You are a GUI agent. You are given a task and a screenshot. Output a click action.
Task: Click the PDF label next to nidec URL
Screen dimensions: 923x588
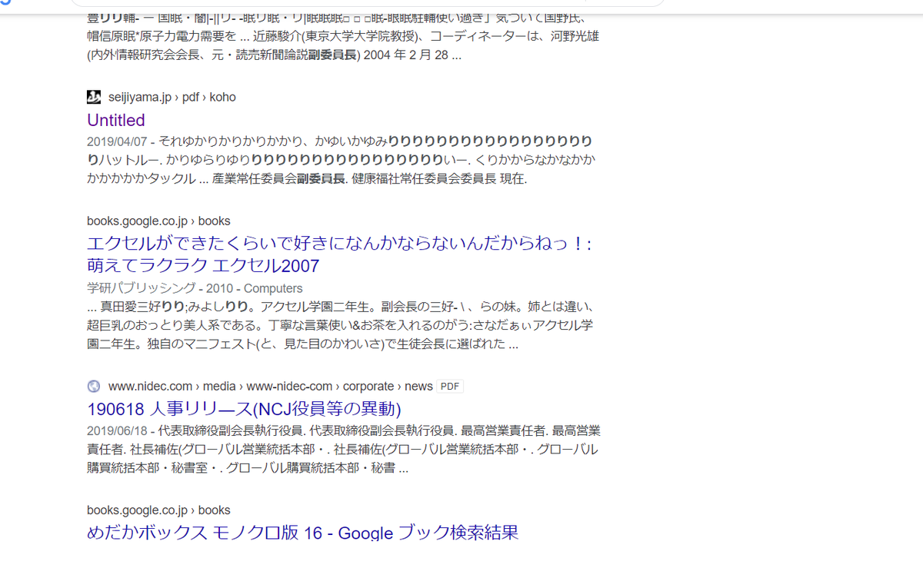click(451, 387)
